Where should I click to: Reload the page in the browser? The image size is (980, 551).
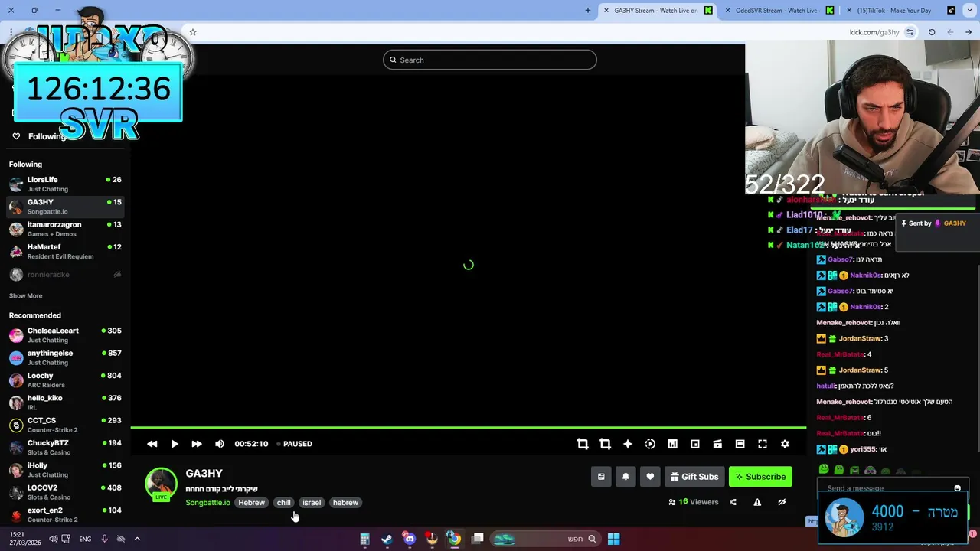(932, 32)
